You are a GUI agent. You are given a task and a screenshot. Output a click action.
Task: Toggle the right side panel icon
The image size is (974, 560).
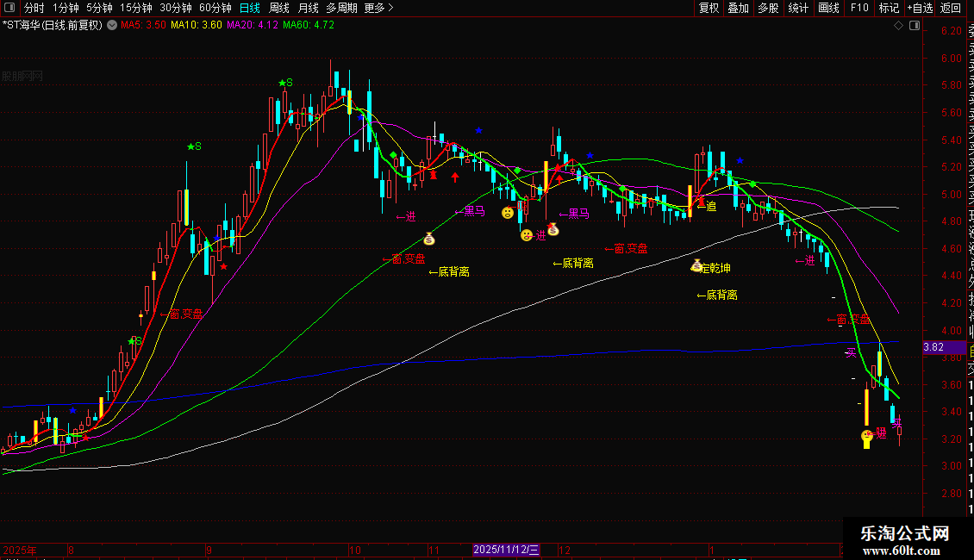point(915,26)
